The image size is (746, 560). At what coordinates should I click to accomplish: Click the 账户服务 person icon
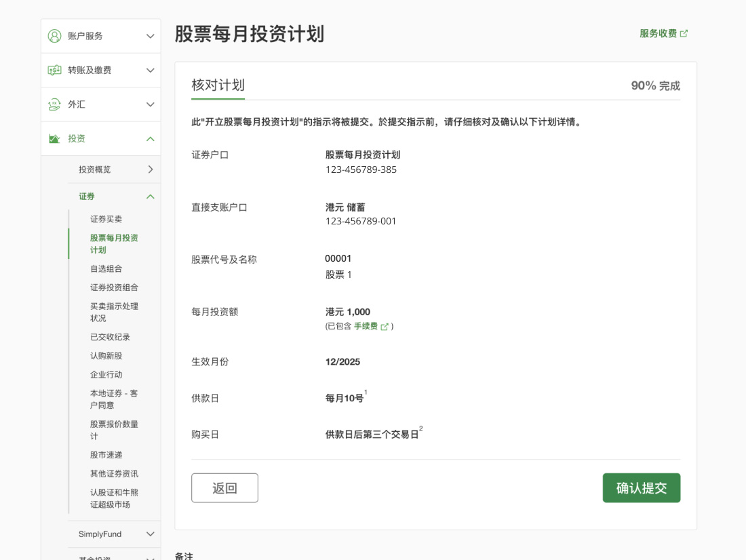(x=54, y=36)
